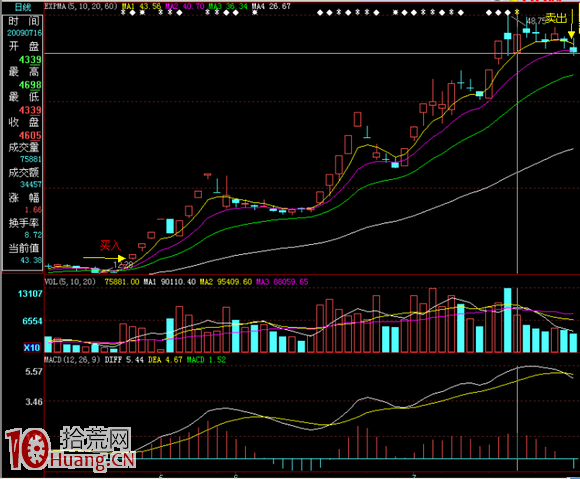The height and width of the screenshot is (479, 580).
Task: Click the white MA4 26.67 legend
Action: pyautogui.click(x=271, y=6)
